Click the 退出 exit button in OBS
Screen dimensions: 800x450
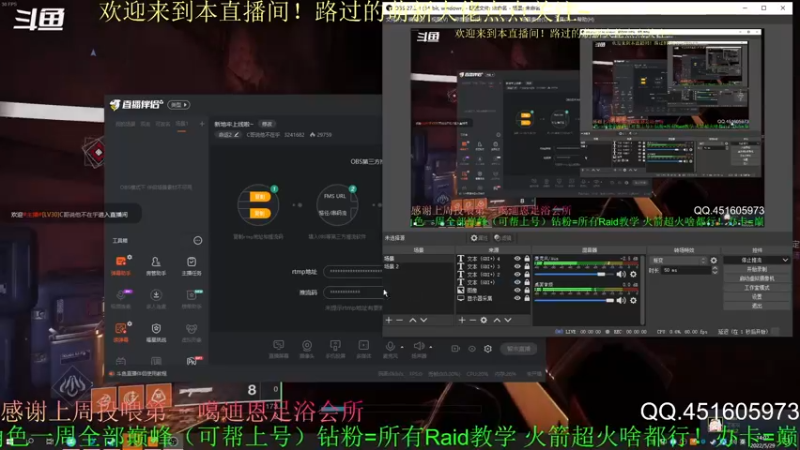(757, 306)
